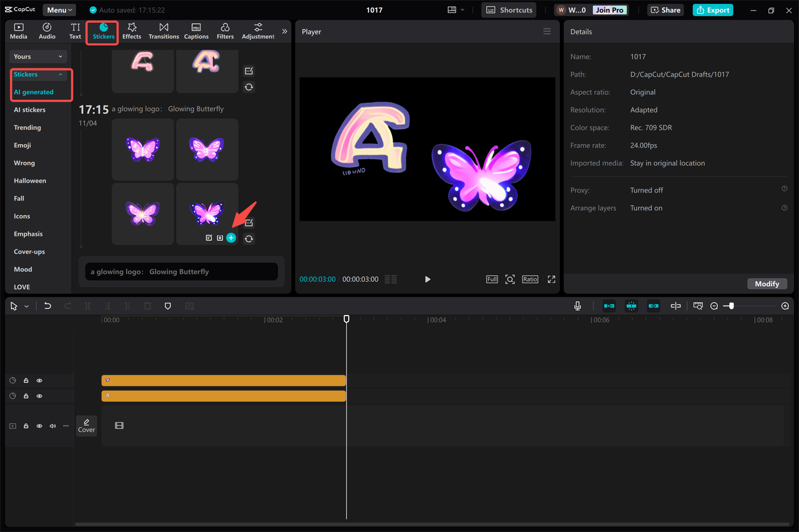Edit the Glowing Butterfly prompt icon
The height and width of the screenshot is (532, 799).
pyautogui.click(x=249, y=223)
